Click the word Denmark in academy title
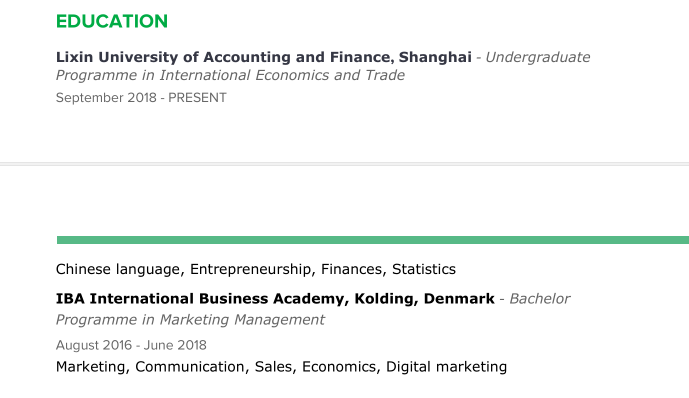This screenshot has height=398, width=689. (459, 299)
